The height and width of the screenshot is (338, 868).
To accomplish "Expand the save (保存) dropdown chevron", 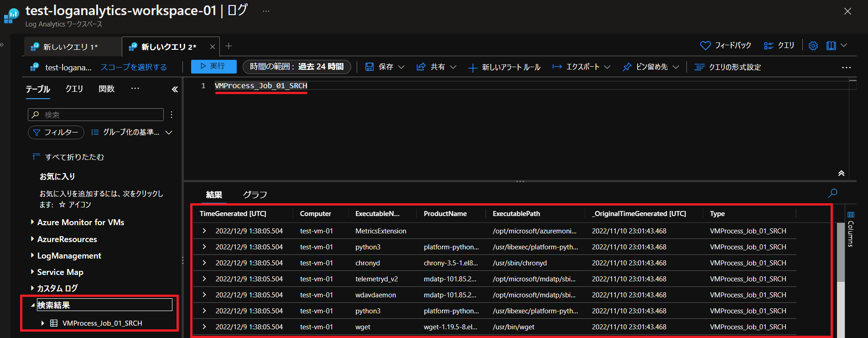I will tap(401, 67).
